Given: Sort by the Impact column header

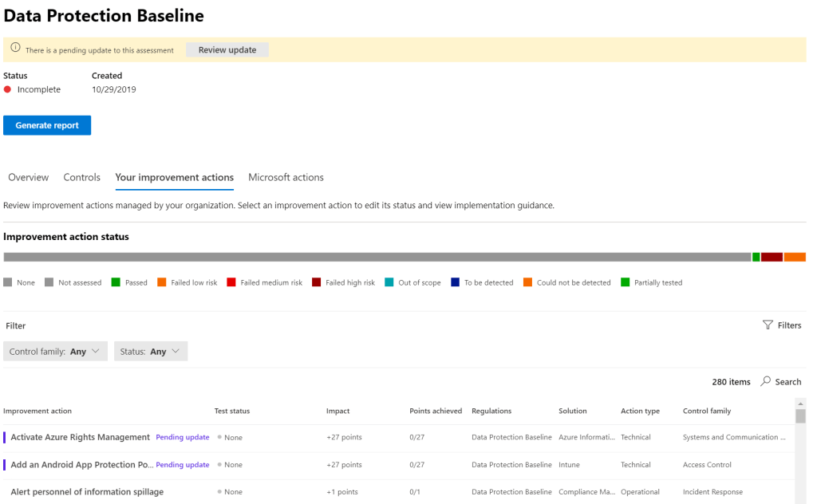Looking at the screenshot, I should (337, 411).
